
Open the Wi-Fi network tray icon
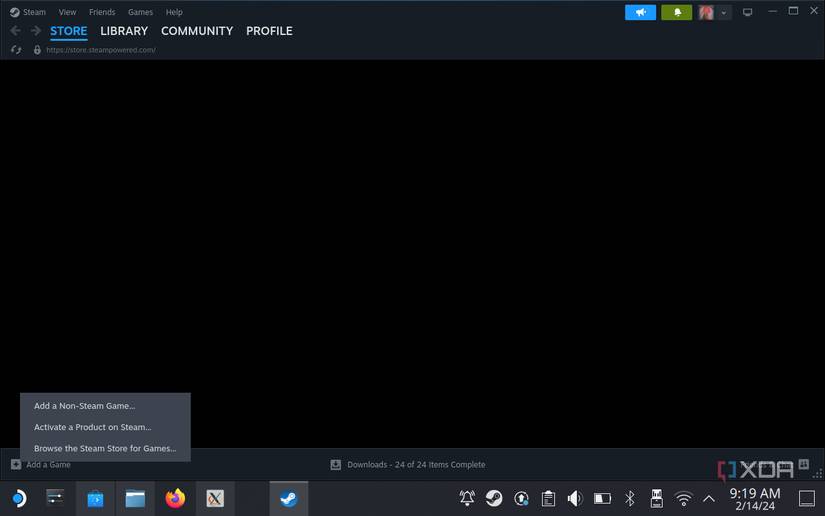[683, 499]
